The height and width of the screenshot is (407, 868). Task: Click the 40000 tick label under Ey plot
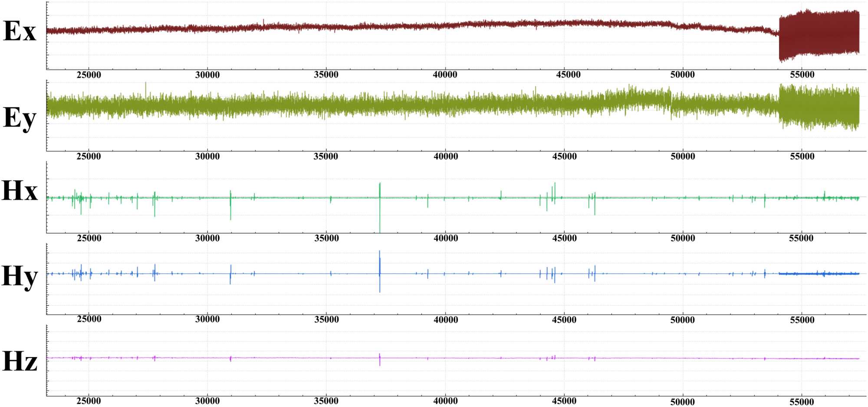coord(446,156)
